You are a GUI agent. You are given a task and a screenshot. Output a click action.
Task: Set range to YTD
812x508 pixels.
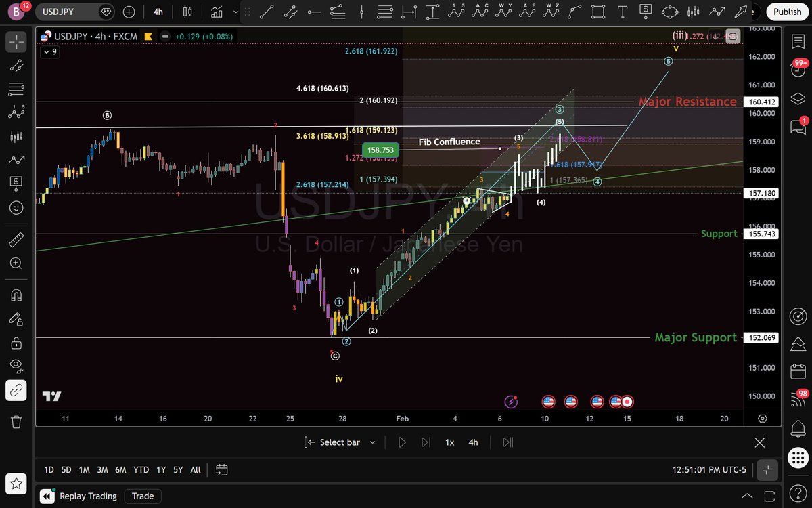tap(141, 469)
